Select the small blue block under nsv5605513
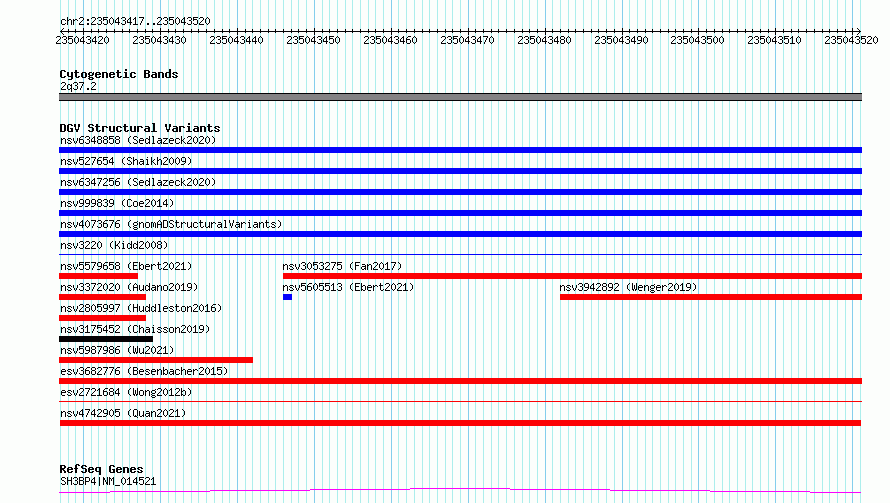This screenshot has width=890, height=503. (287, 297)
